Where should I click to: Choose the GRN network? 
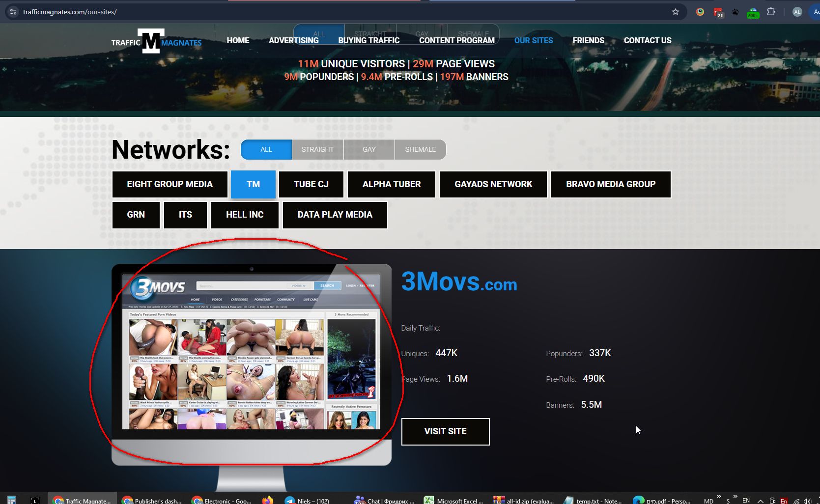point(136,215)
